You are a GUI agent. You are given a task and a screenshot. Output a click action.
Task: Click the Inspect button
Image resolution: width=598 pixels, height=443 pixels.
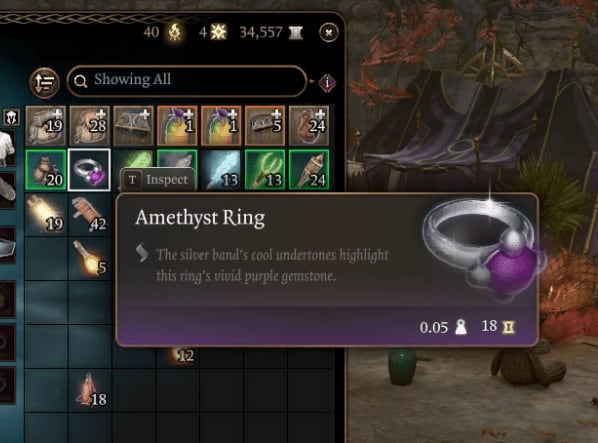[x=158, y=180]
